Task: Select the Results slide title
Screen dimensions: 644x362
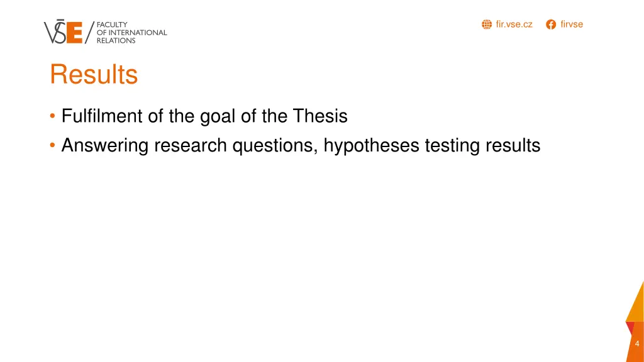Action: (94, 75)
